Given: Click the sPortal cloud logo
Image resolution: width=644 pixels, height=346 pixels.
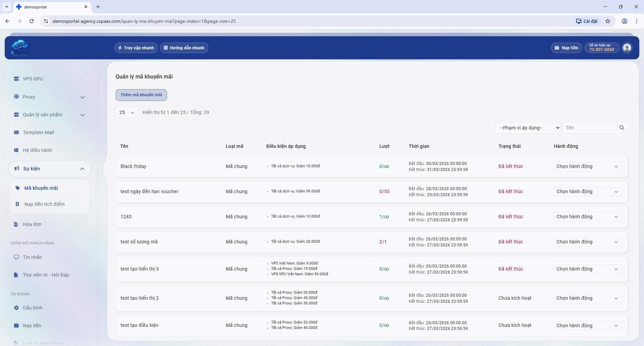Looking at the screenshot, I should (x=19, y=48).
